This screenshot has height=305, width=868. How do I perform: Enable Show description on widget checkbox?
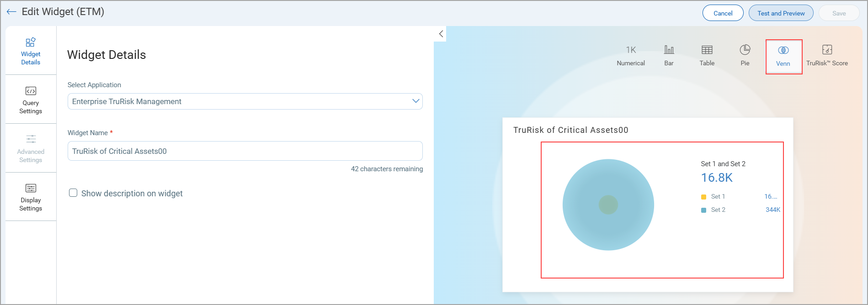[x=73, y=193]
